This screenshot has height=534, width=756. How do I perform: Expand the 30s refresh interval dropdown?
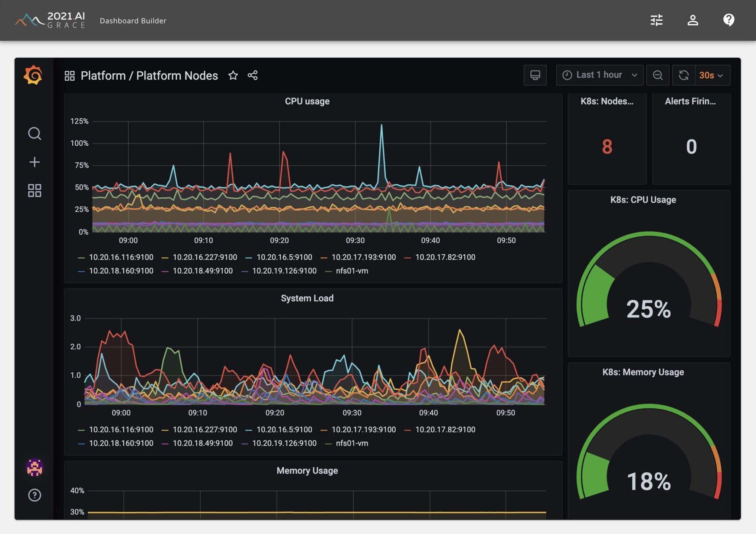pyautogui.click(x=711, y=75)
